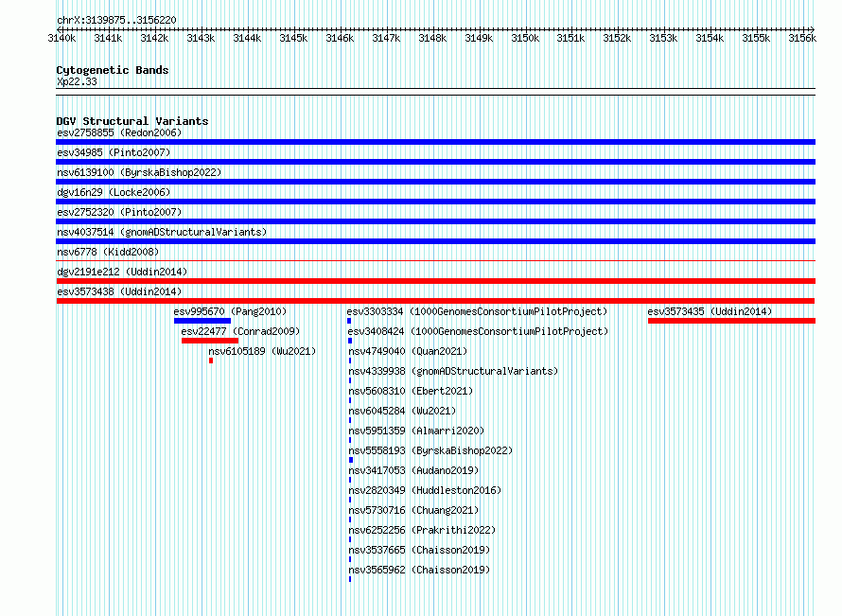Open the nsv6045284 (Wu2021) label

pyautogui.click(x=402, y=411)
